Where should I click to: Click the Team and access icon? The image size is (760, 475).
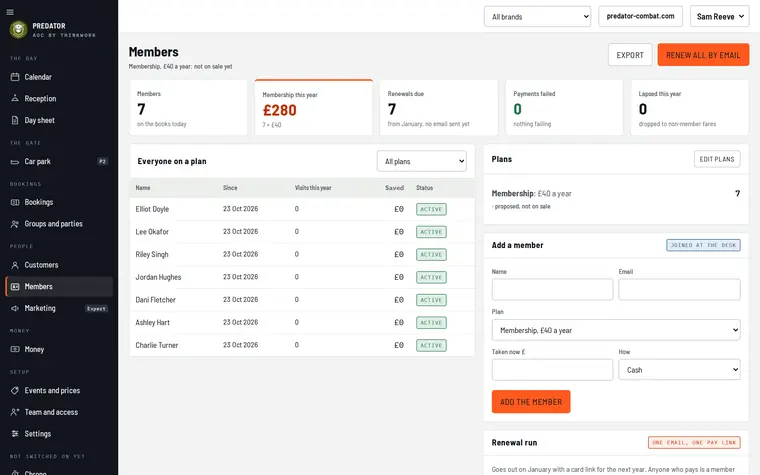coord(15,412)
